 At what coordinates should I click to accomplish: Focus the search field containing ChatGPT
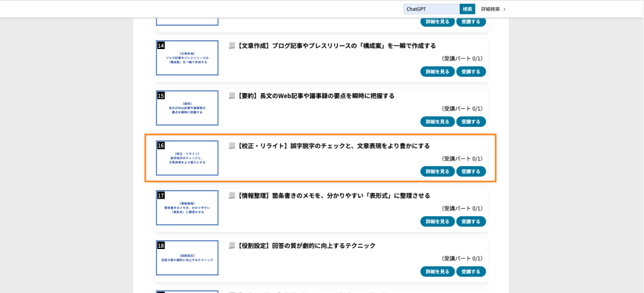[431, 9]
